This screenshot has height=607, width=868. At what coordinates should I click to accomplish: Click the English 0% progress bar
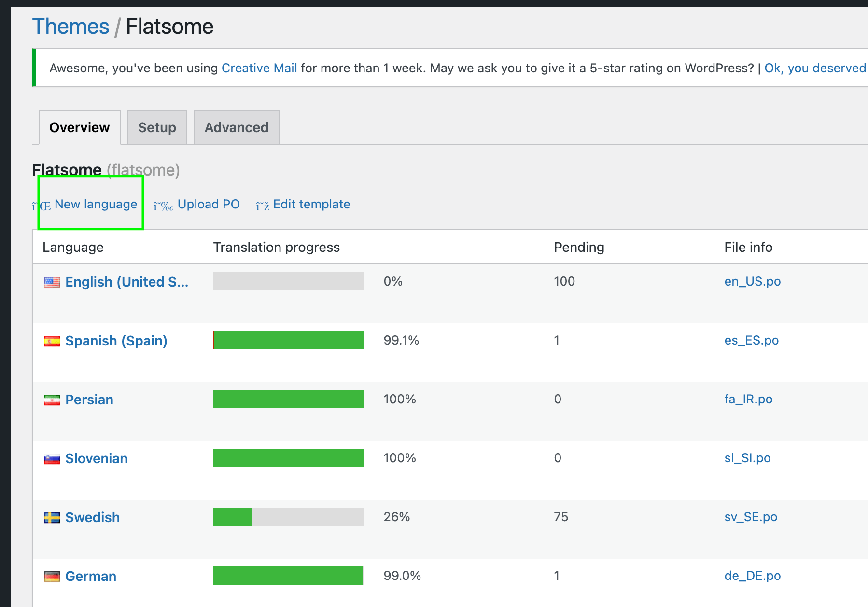289,281
